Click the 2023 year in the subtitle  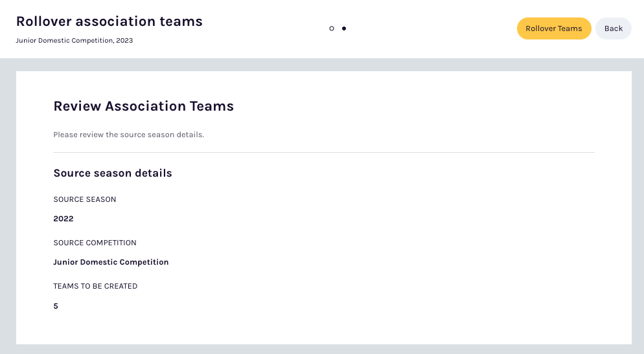pos(125,40)
